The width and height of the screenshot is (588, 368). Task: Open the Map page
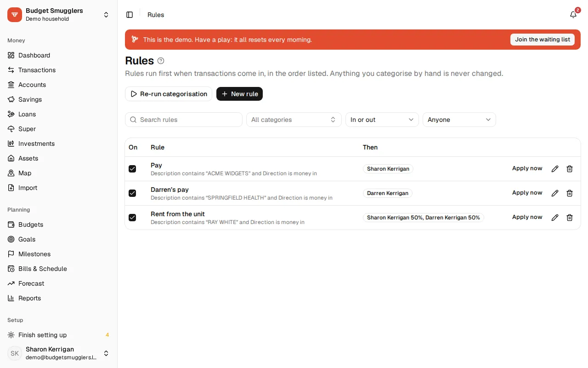click(59, 173)
